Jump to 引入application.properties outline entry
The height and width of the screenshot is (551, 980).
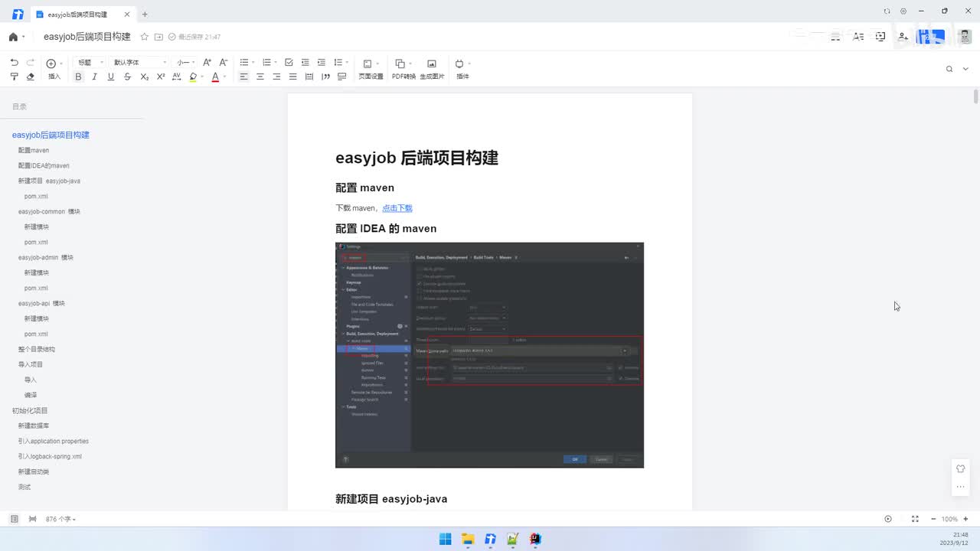(x=54, y=441)
